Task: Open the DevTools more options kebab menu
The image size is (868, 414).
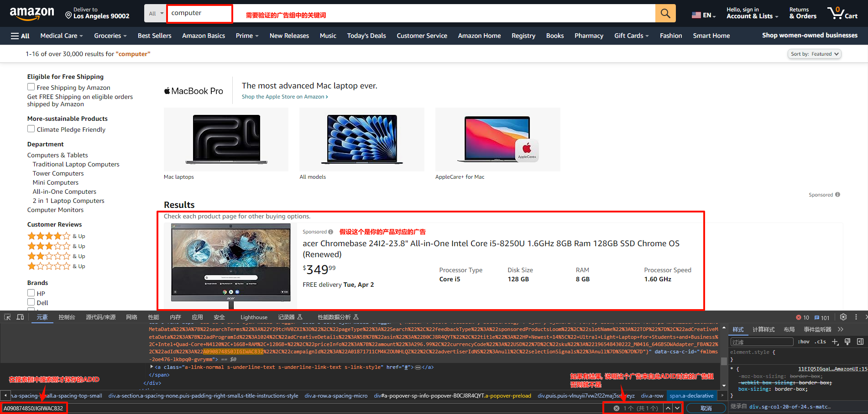Action: pos(856,317)
